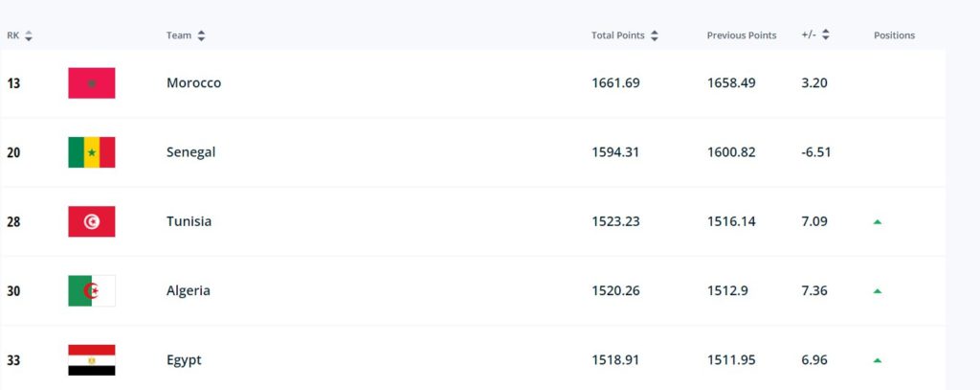Screen dimensions: 980x390
Task: Click the Algeria flag icon
Action: click(x=91, y=291)
